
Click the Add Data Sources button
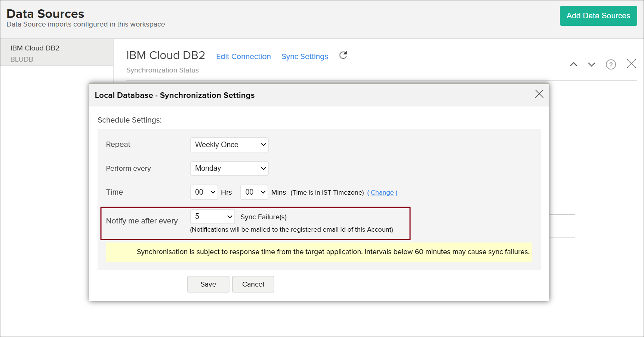[598, 16]
